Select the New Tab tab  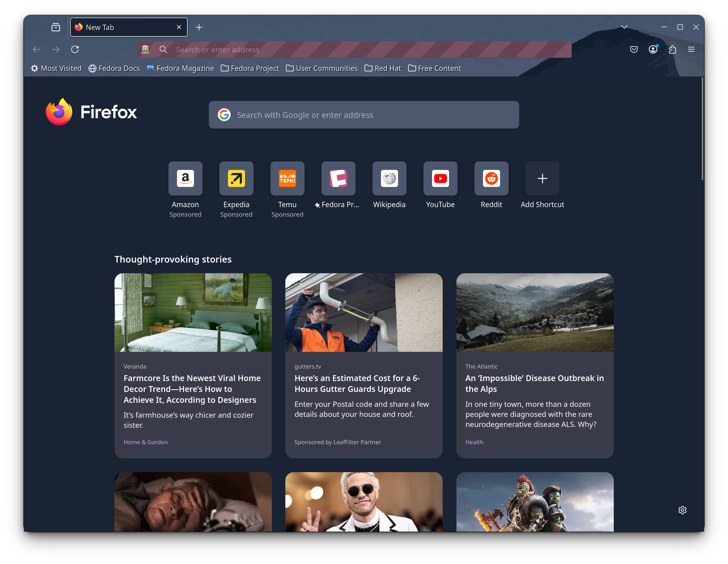pos(129,27)
